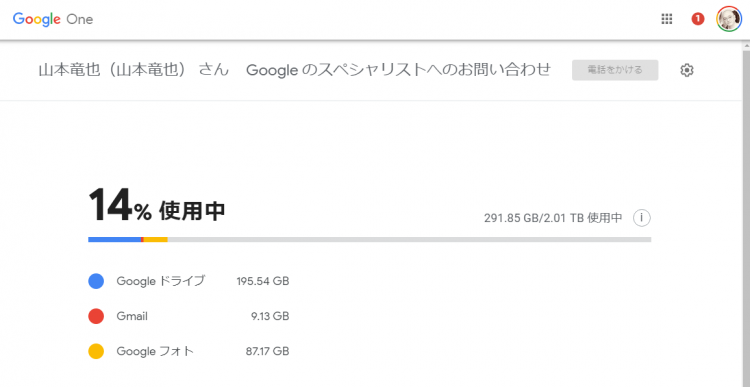Click the Google のスペシャリストへのお問い合わせ heading
Viewport: 750px width, 387px height.
(x=398, y=70)
